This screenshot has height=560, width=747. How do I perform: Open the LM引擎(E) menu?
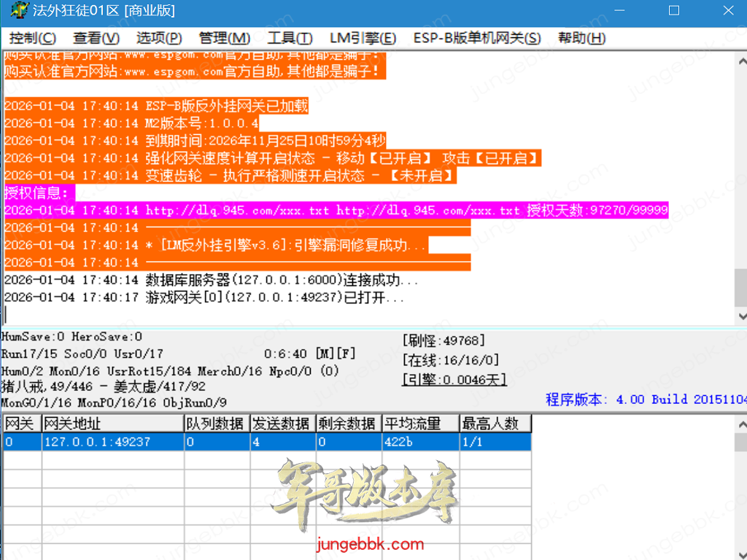click(363, 38)
